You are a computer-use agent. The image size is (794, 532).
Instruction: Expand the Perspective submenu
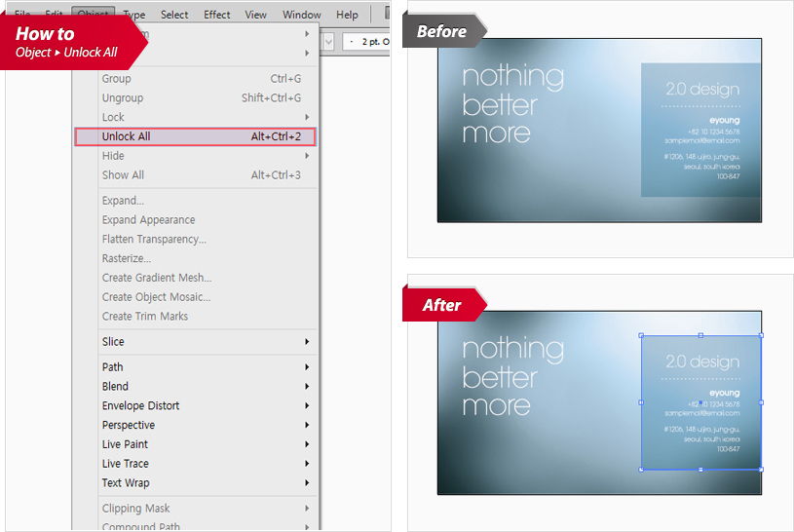(x=195, y=425)
